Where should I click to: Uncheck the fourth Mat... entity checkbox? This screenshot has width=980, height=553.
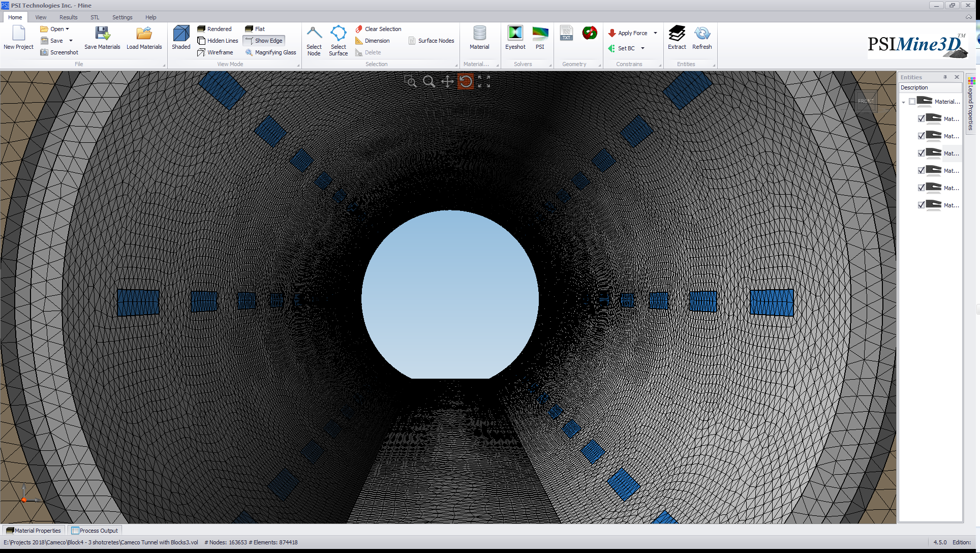pyautogui.click(x=922, y=171)
